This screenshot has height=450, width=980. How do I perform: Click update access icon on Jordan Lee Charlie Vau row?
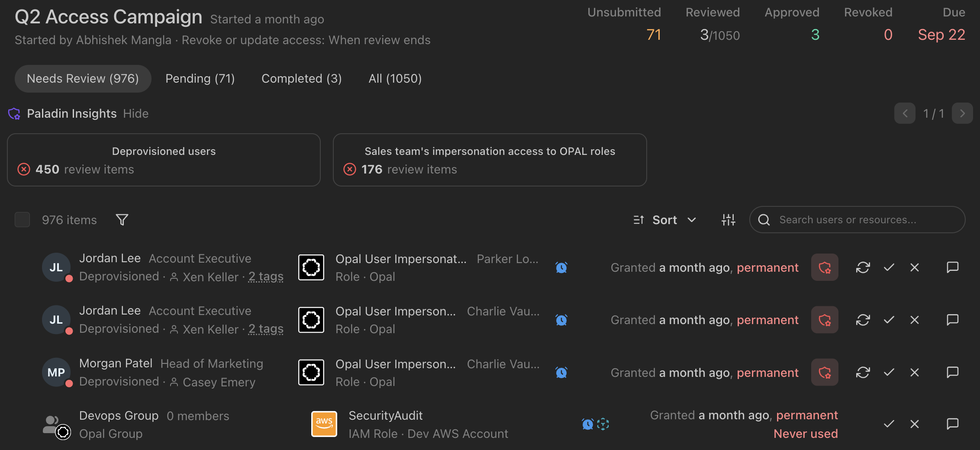[863, 320]
